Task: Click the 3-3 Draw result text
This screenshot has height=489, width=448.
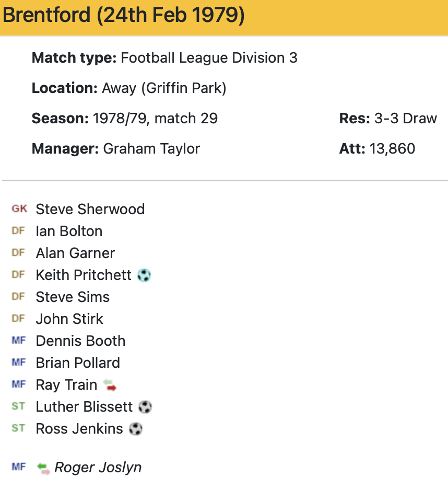Action: pos(405,119)
